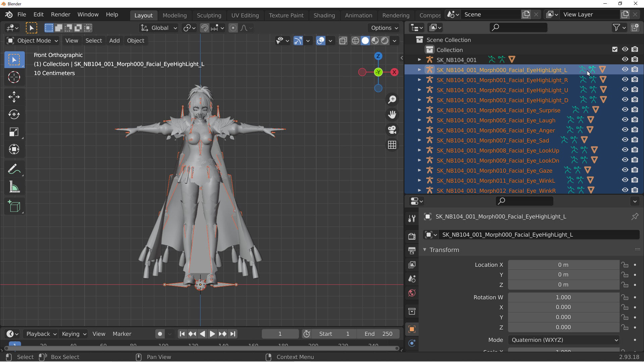Hide SK_NB104_001 in viewport
Viewport: 644px width, 362px height.
(x=625, y=60)
